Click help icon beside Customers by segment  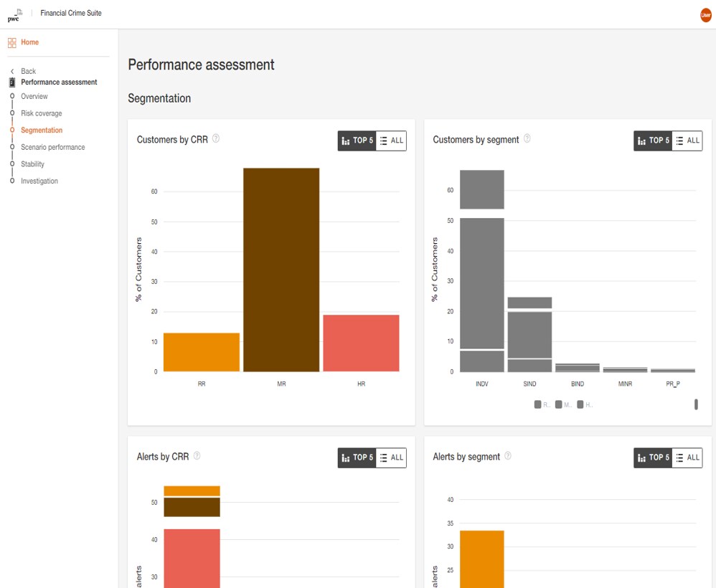[x=527, y=139]
